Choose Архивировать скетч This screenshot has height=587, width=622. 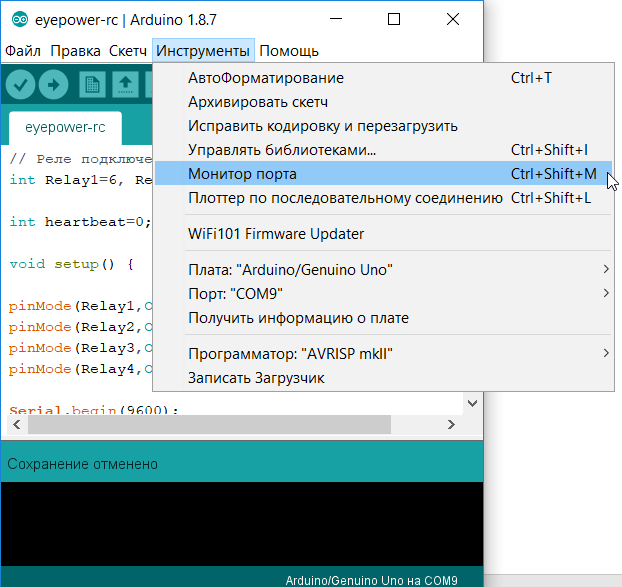(383, 102)
